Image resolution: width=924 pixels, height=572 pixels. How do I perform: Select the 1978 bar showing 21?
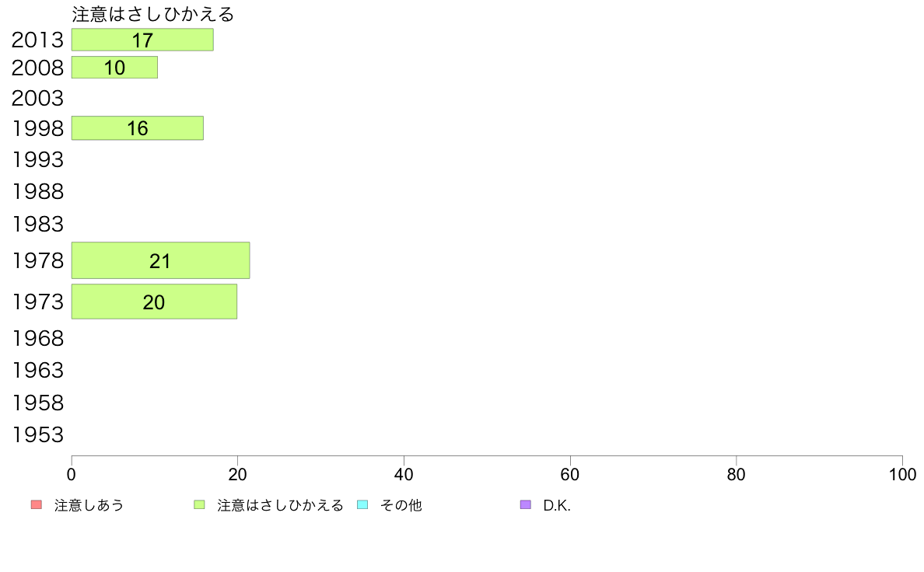pos(161,260)
